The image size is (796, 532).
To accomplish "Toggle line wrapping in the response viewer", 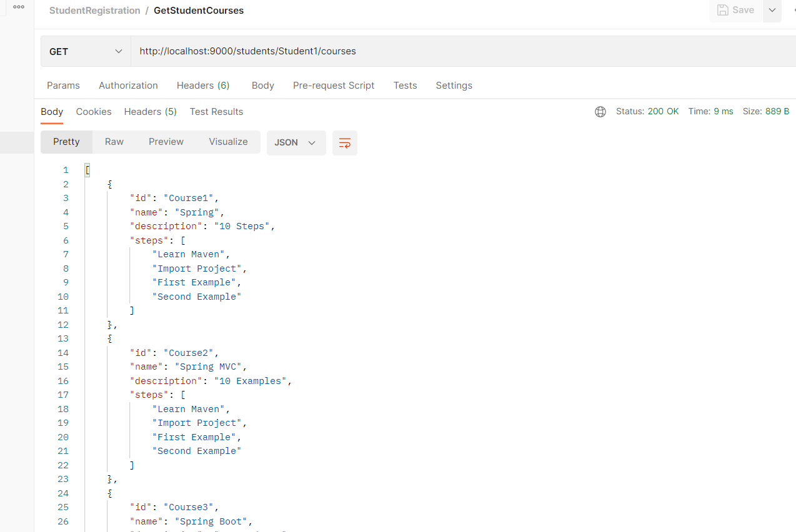I will pyautogui.click(x=344, y=143).
